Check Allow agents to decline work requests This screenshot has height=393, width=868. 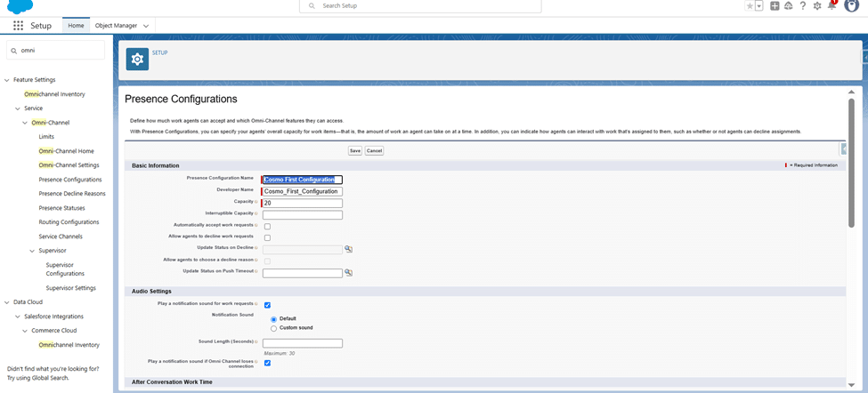click(x=267, y=237)
